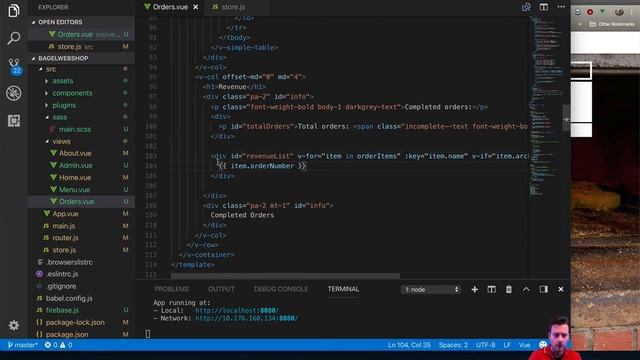
Task: Open the localhost:8080 link in terminal
Action: pyautogui.click(x=237, y=311)
